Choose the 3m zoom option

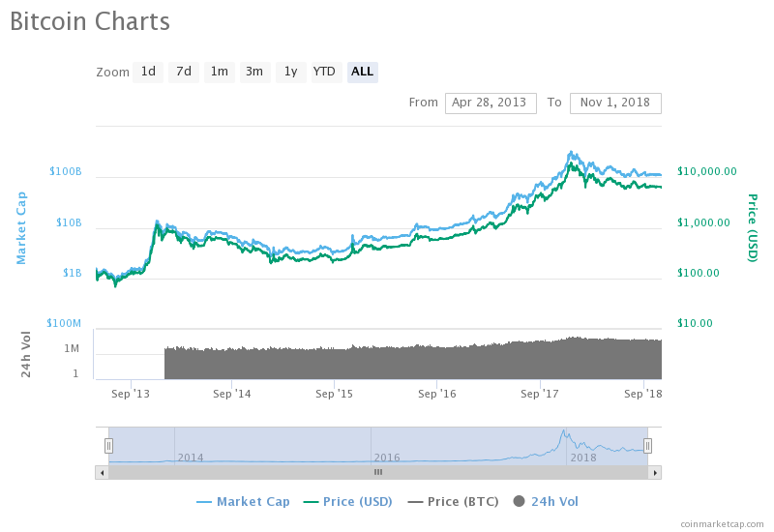click(254, 72)
